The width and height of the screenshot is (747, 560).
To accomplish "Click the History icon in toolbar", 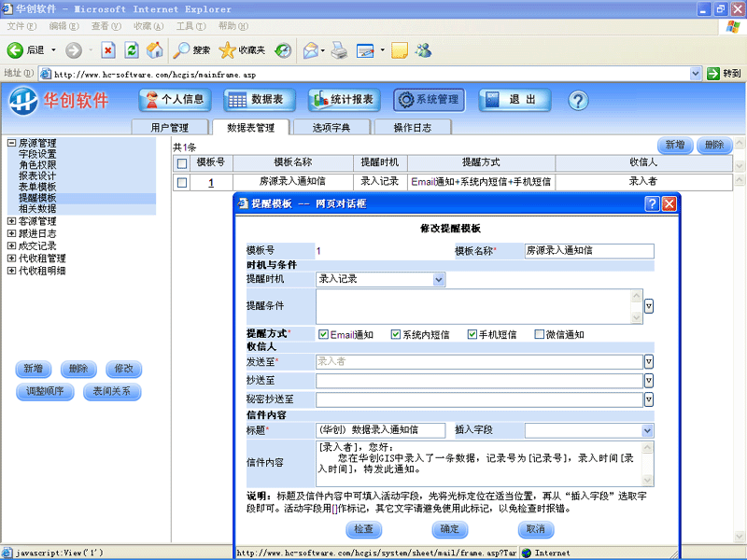I will click(x=284, y=50).
